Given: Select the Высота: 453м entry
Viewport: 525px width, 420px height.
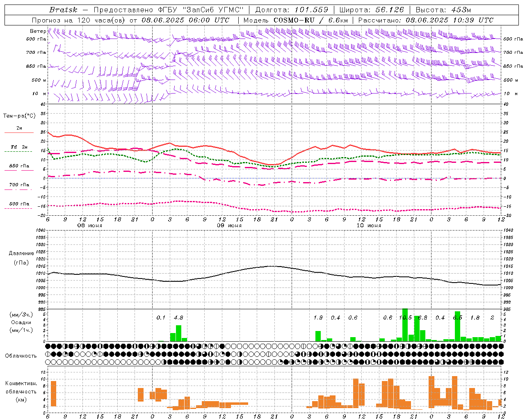Looking at the screenshot, I should click(443, 9).
